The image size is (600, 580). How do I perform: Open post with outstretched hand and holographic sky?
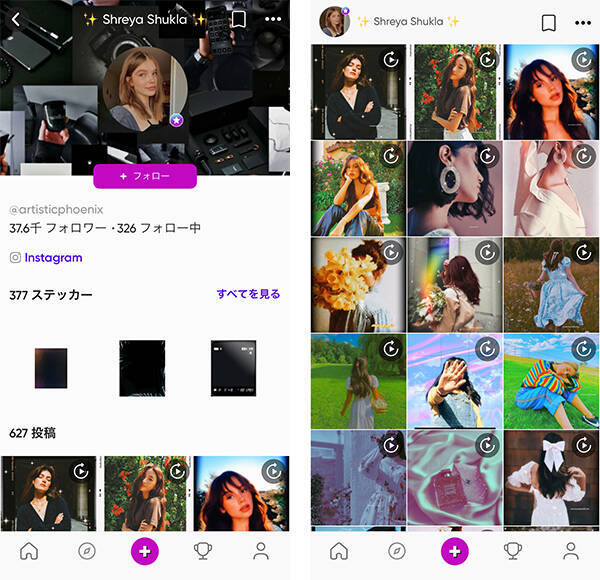pyautogui.click(x=455, y=381)
